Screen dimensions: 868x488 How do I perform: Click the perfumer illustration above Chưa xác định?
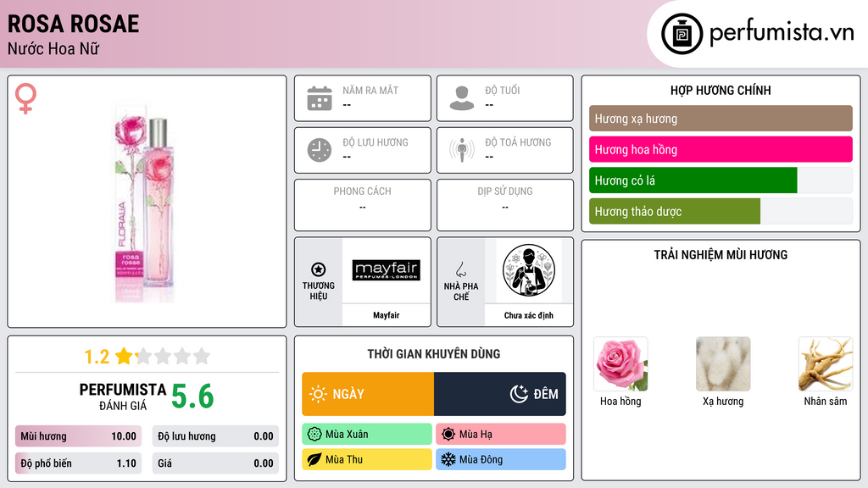click(x=529, y=270)
